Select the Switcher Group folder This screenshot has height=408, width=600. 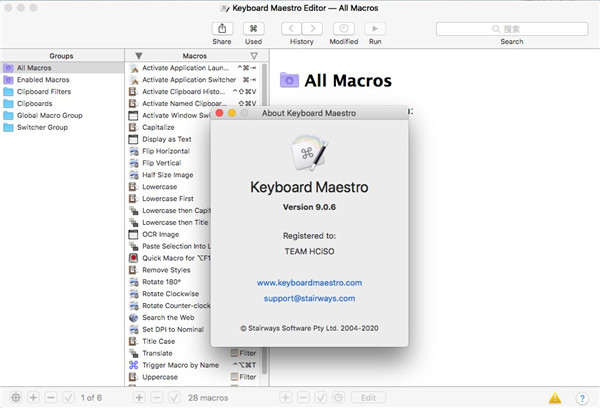tap(62, 127)
